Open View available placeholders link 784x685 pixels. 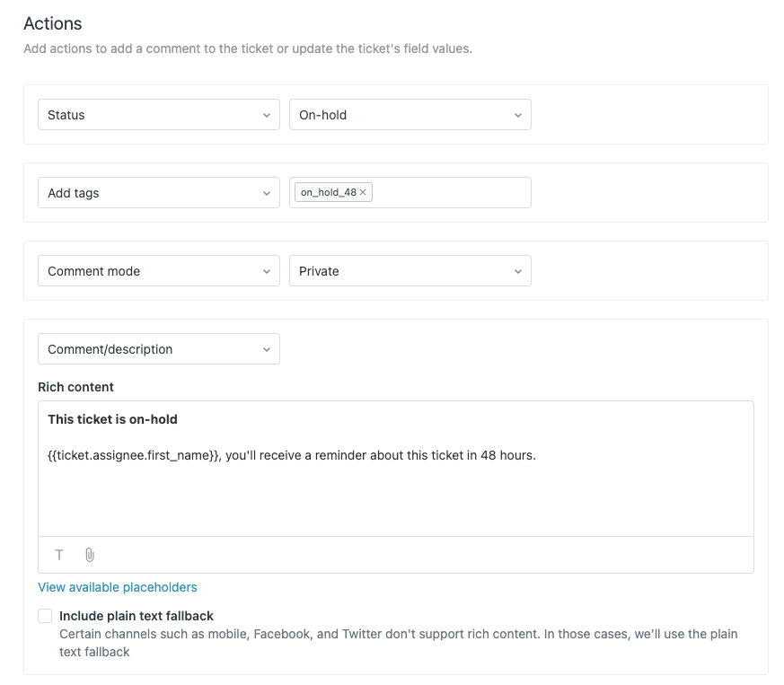[x=118, y=587]
